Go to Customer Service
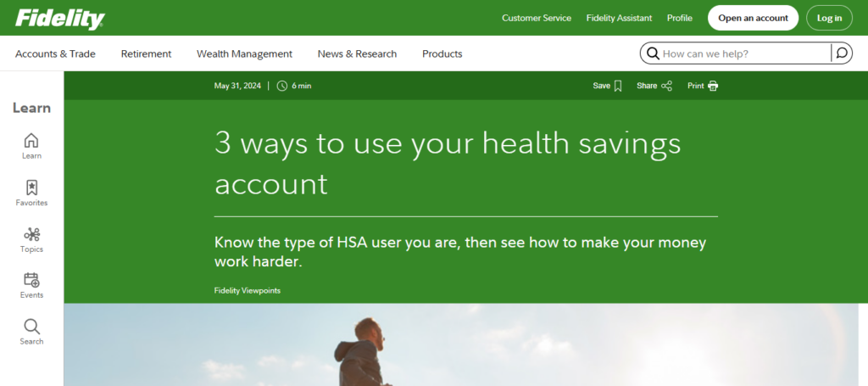Image resolution: width=868 pixels, height=386 pixels. (537, 18)
